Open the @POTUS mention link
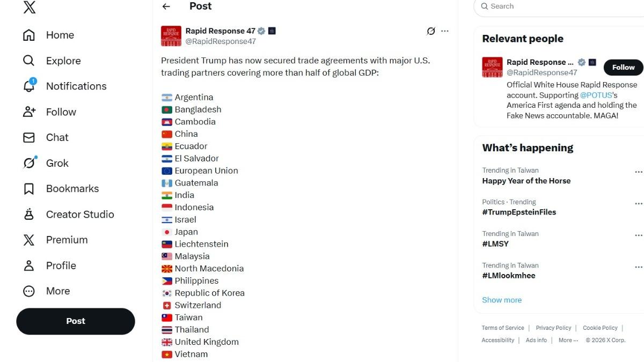This screenshot has height=362, width=644. 596,95
